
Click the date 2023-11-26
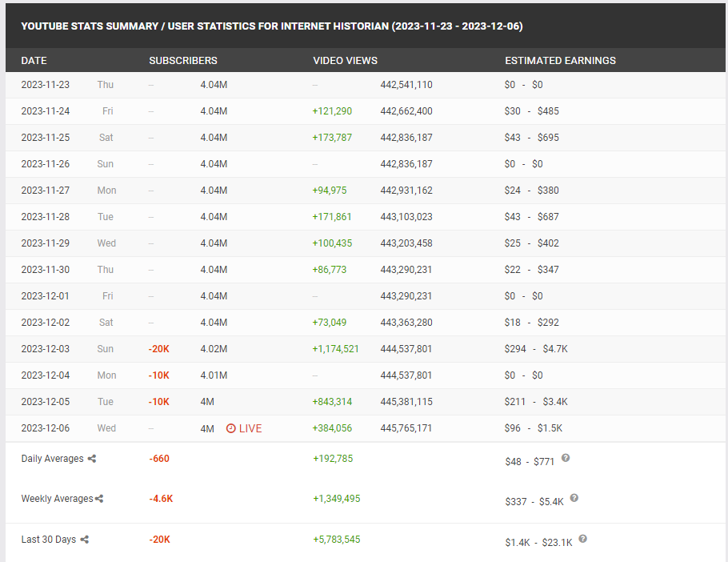click(x=45, y=164)
